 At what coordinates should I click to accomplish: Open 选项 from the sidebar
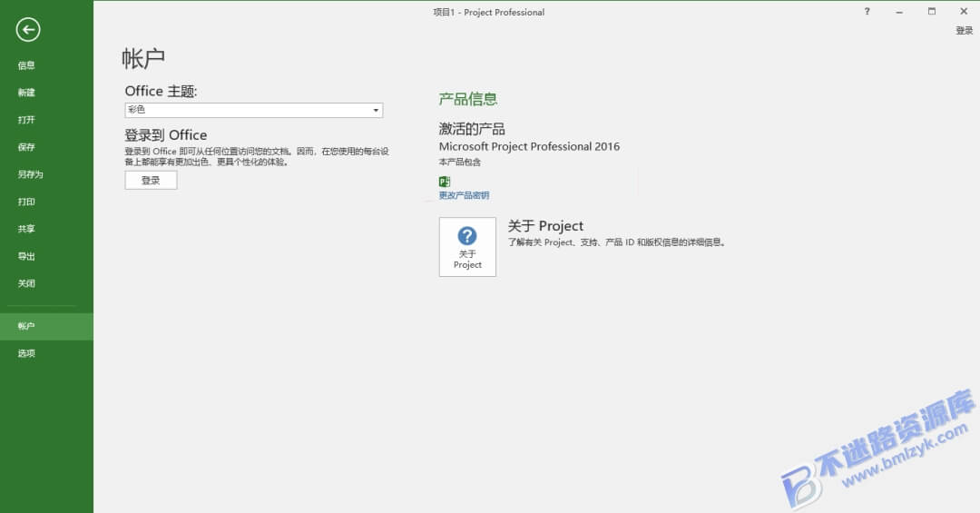pyautogui.click(x=26, y=353)
